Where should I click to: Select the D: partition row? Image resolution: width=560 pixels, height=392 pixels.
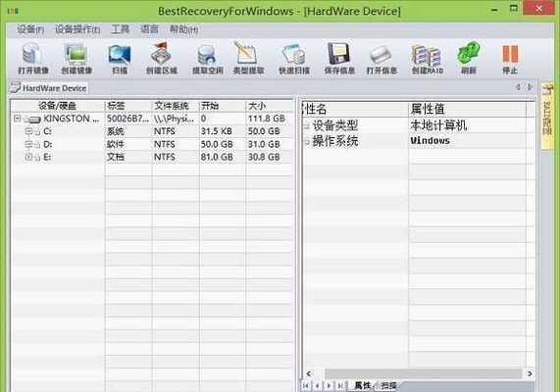pos(152,144)
